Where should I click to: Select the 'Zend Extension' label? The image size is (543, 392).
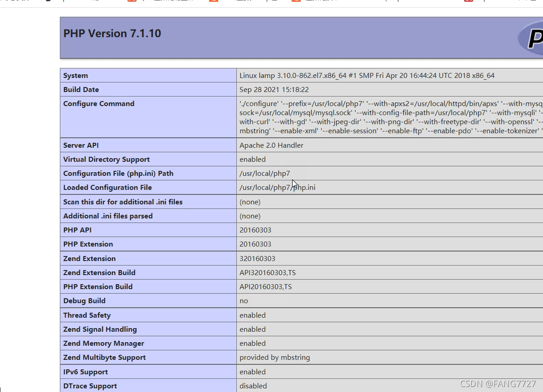(x=89, y=259)
